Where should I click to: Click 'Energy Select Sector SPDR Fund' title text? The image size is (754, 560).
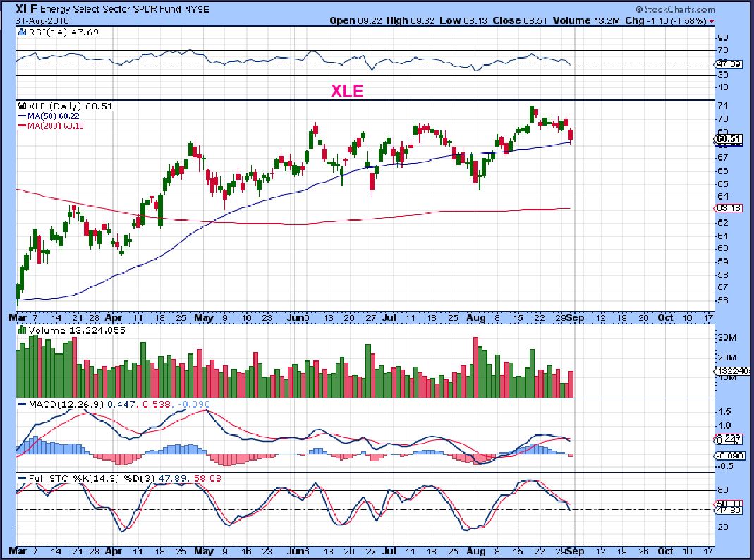110,9
